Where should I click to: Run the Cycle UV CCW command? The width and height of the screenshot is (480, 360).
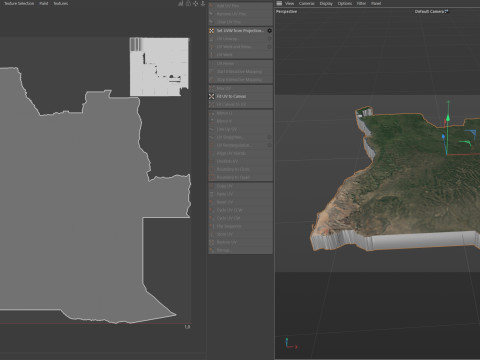pyautogui.click(x=240, y=210)
